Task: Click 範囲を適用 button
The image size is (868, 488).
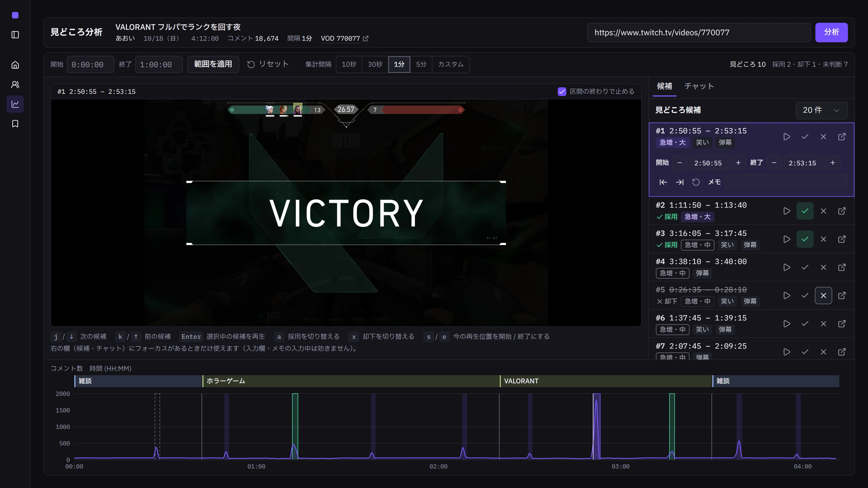Action: pyautogui.click(x=213, y=64)
